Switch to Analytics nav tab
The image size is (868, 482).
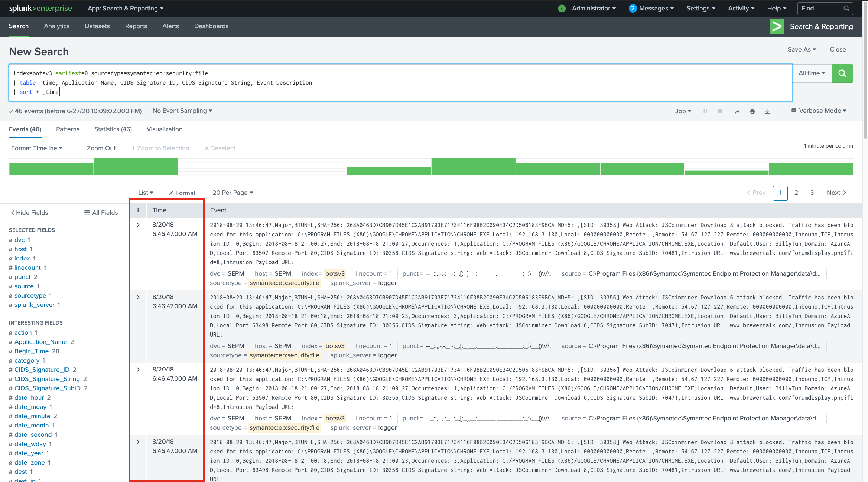click(57, 26)
